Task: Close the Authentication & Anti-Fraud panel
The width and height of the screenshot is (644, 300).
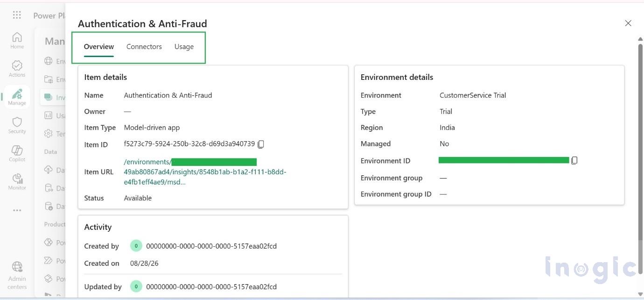Action: tap(628, 23)
